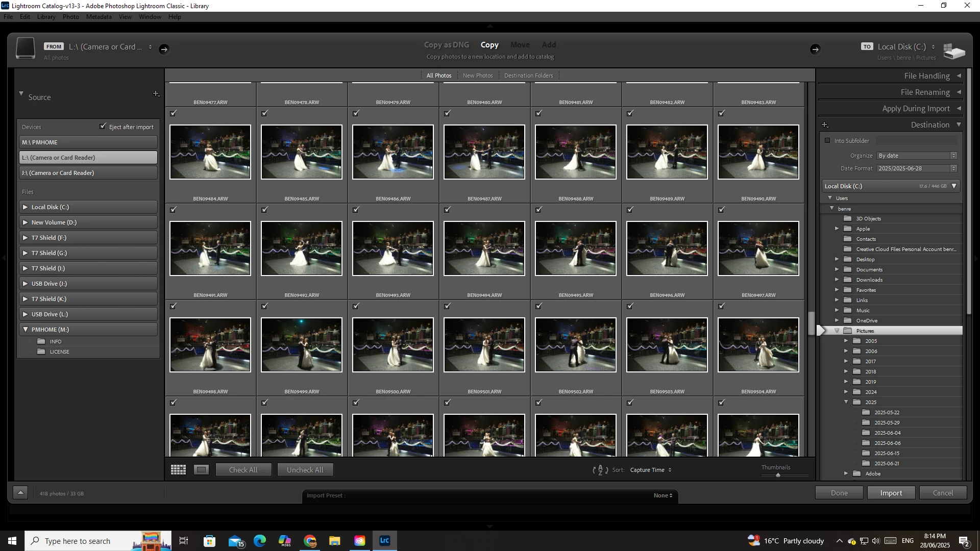
Task: Open Lightroom Classic in the taskbar
Action: click(x=385, y=541)
